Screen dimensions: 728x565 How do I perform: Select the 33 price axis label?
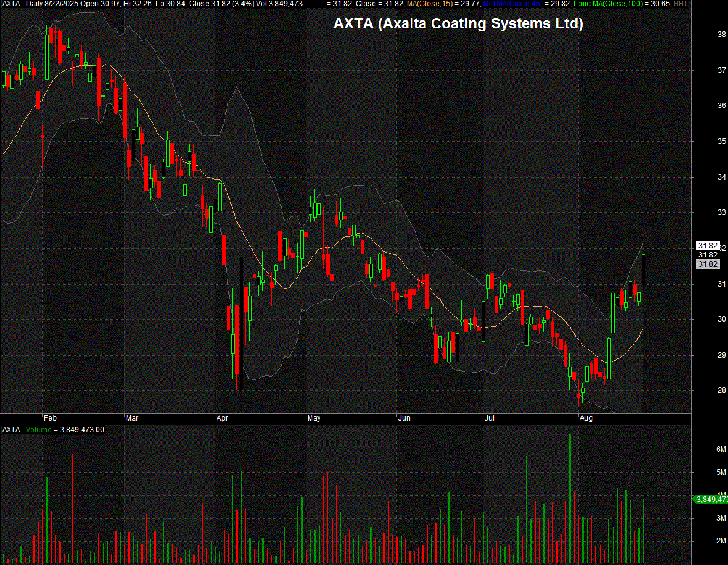click(x=721, y=212)
